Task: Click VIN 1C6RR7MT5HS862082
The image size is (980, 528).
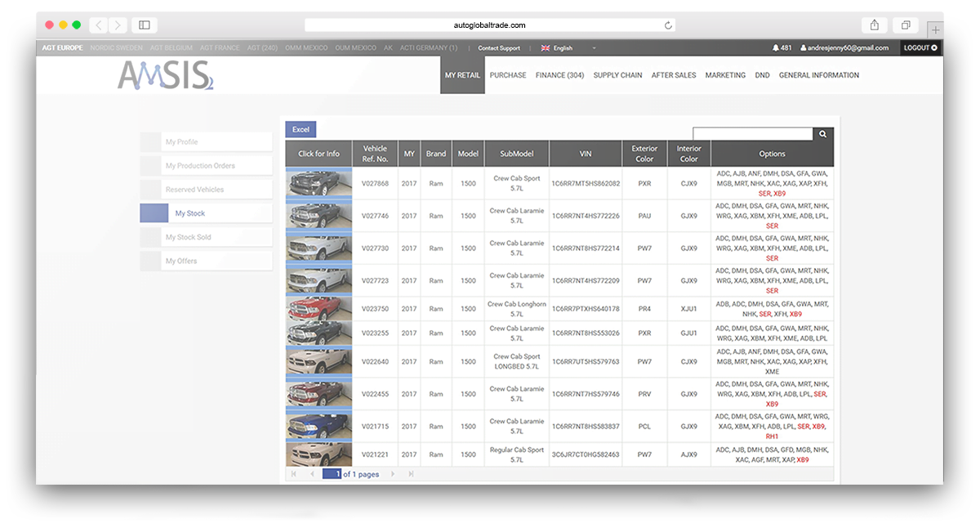Action: pos(586,183)
